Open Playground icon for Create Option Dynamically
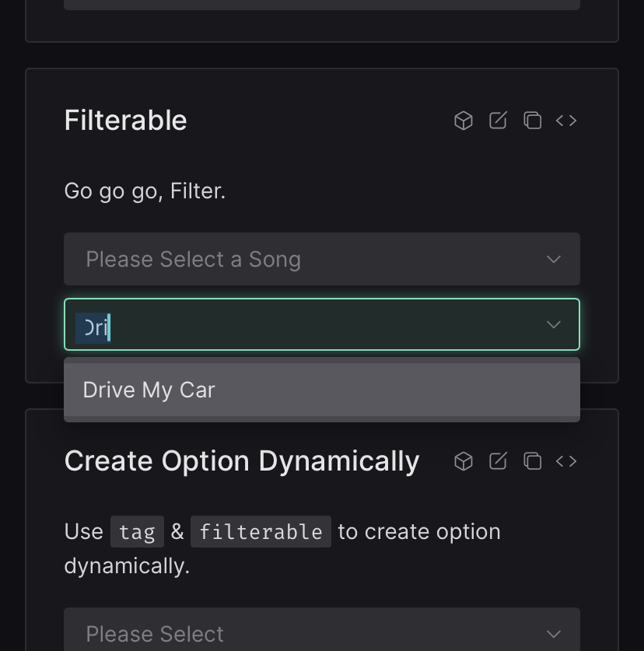 point(464,460)
